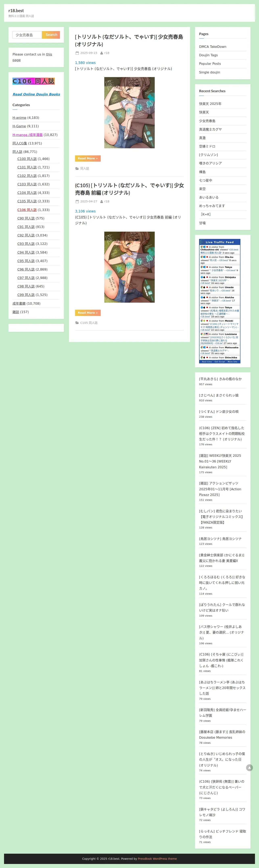Click the 2025-04-27 post date link
This screenshot has height=868, width=259.
pyautogui.click(x=89, y=202)
